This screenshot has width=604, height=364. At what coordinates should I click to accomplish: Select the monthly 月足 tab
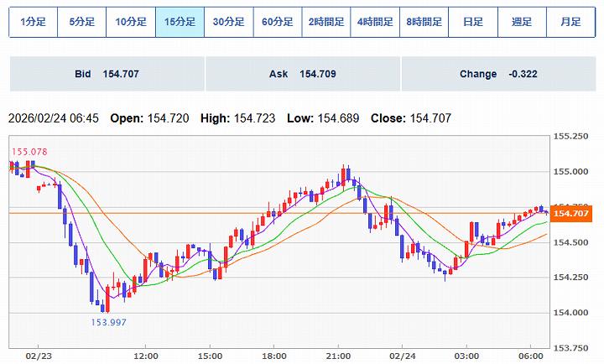(570, 23)
